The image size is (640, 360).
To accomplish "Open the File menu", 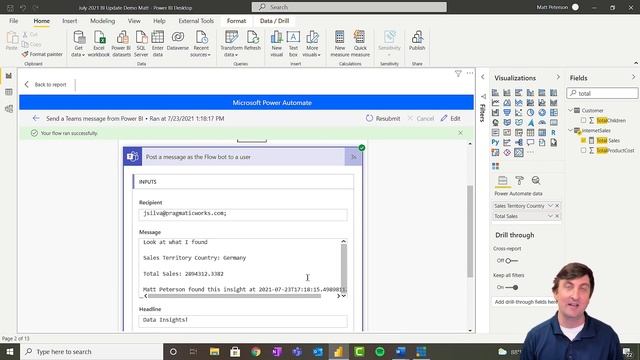I will tap(13, 21).
